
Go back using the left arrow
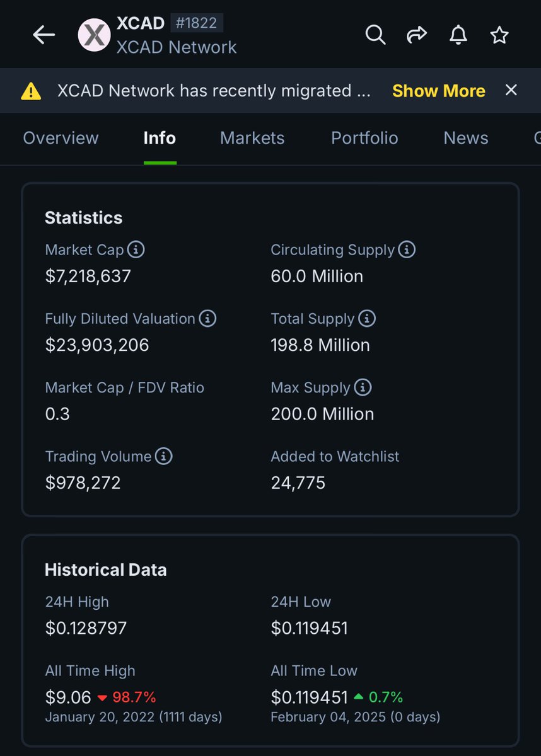click(x=44, y=35)
